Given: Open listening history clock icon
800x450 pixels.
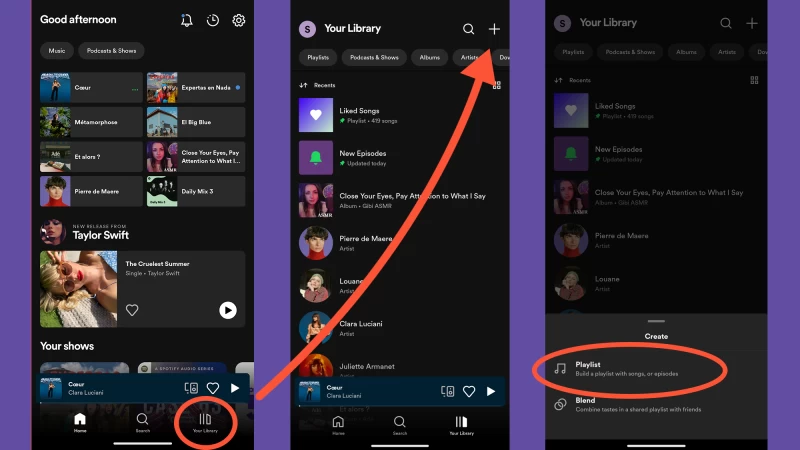Looking at the screenshot, I should pyautogui.click(x=213, y=20).
